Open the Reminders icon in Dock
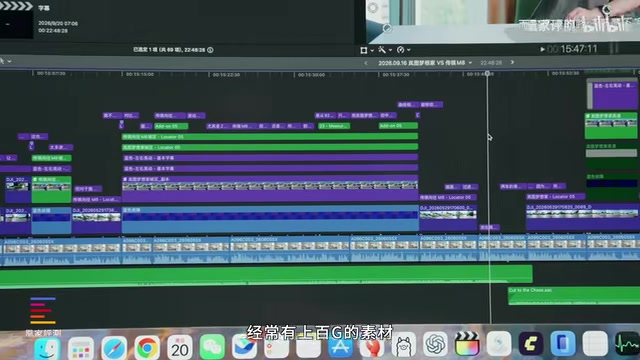The width and height of the screenshot is (640, 360). pyautogui.click(x=276, y=346)
